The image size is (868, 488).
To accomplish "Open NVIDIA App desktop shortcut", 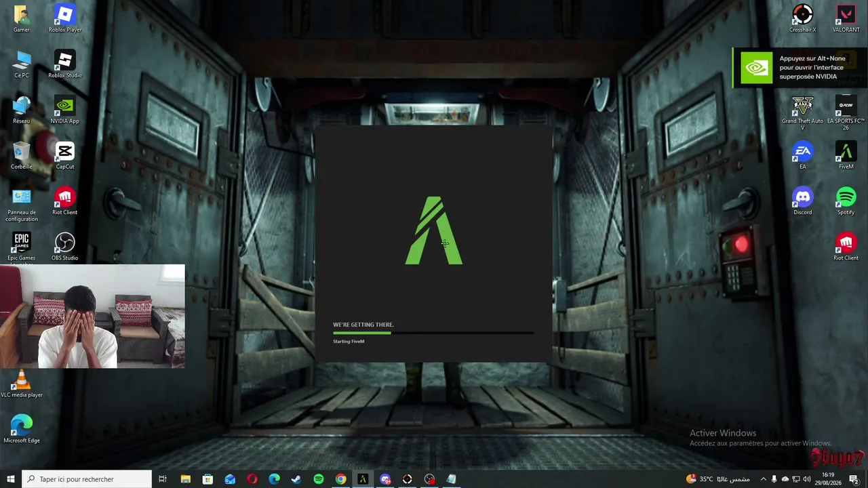I will click(x=65, y=110).
